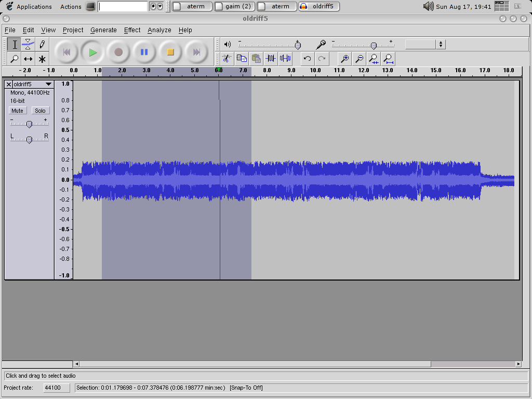
Task: Open the input source dropdown
Action: click(x=441, y=45)
